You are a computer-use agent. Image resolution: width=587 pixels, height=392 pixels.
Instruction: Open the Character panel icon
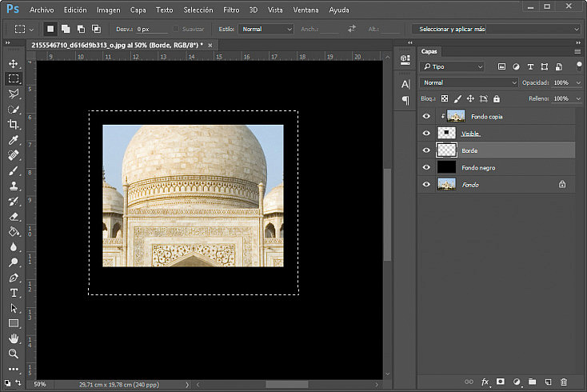[405, 84]
